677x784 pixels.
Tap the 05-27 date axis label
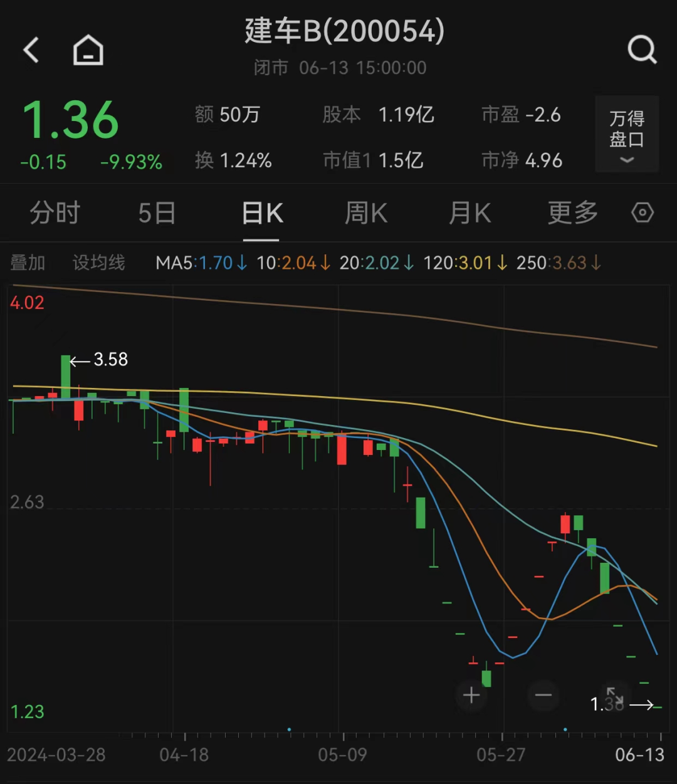501,755
